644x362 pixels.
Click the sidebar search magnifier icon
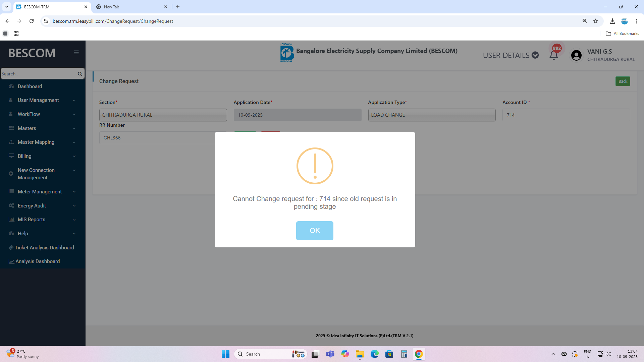tap(80, 74)
